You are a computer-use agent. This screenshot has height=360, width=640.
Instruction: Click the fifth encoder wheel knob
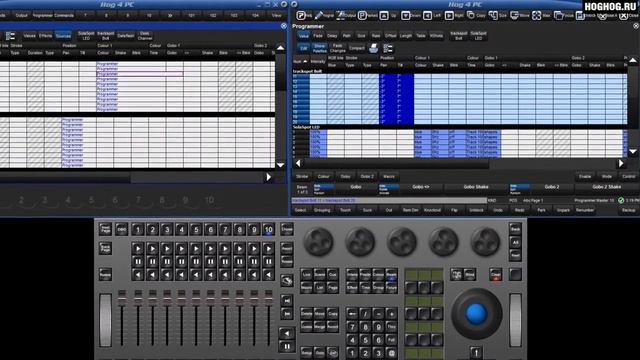(485, 242)
